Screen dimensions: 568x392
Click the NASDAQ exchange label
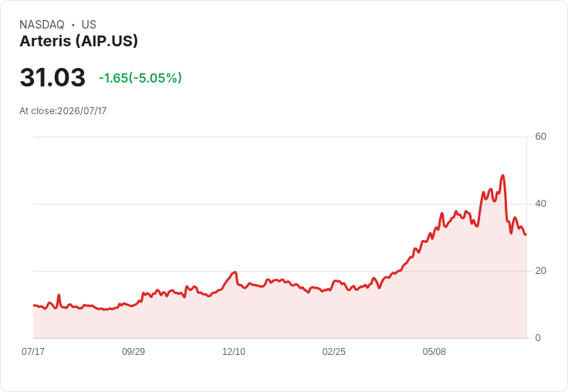[42, 24]
